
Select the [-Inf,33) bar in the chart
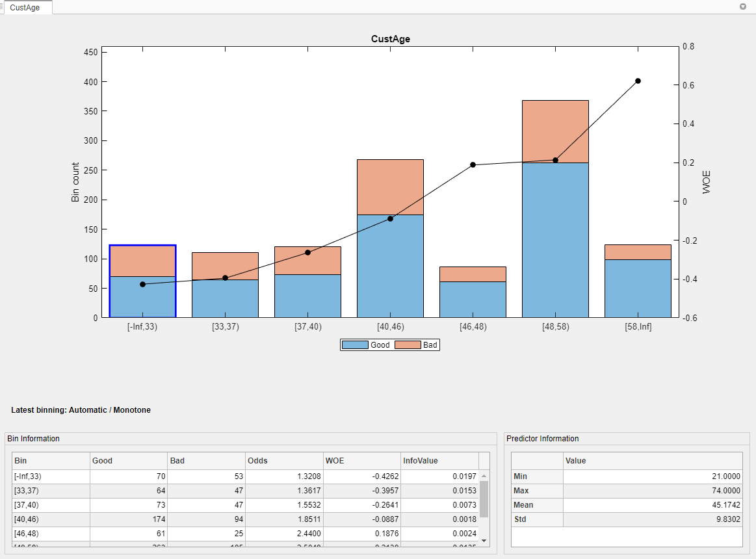142,279
